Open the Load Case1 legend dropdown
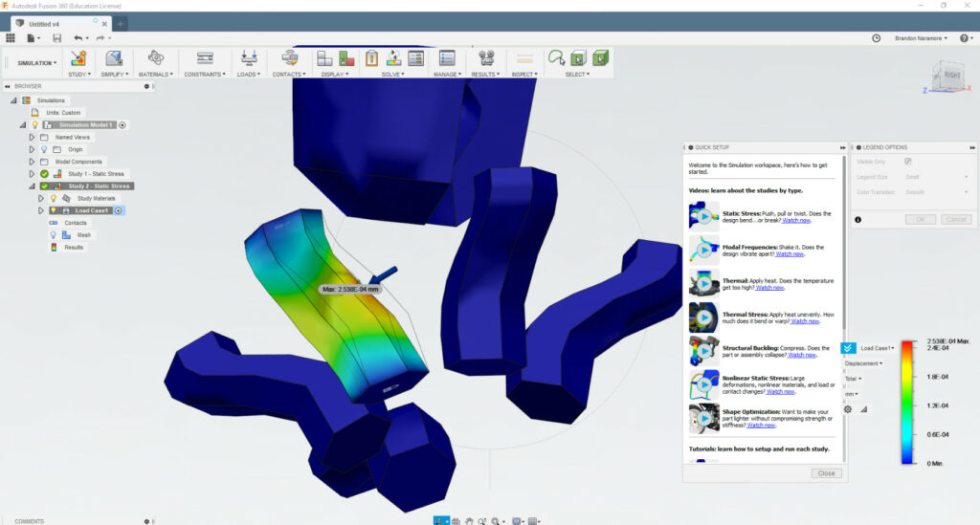The height and width of the screenshot is (525, 980). point(878,348)
